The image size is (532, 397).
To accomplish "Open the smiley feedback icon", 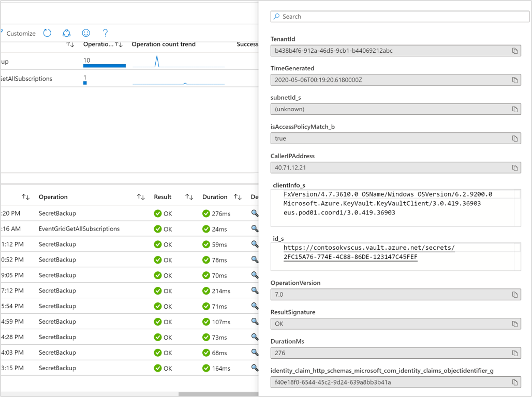I will pyautogui.click(x=86, y=33).
